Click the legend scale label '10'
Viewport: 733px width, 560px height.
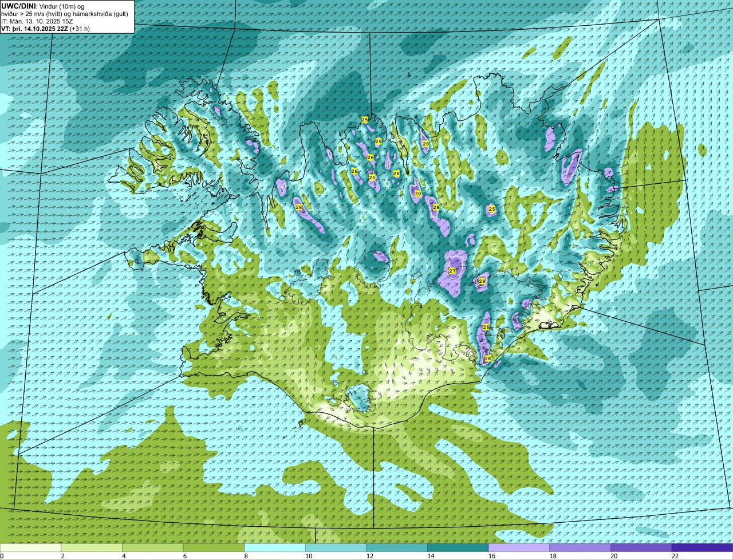(x=309, y=556)
